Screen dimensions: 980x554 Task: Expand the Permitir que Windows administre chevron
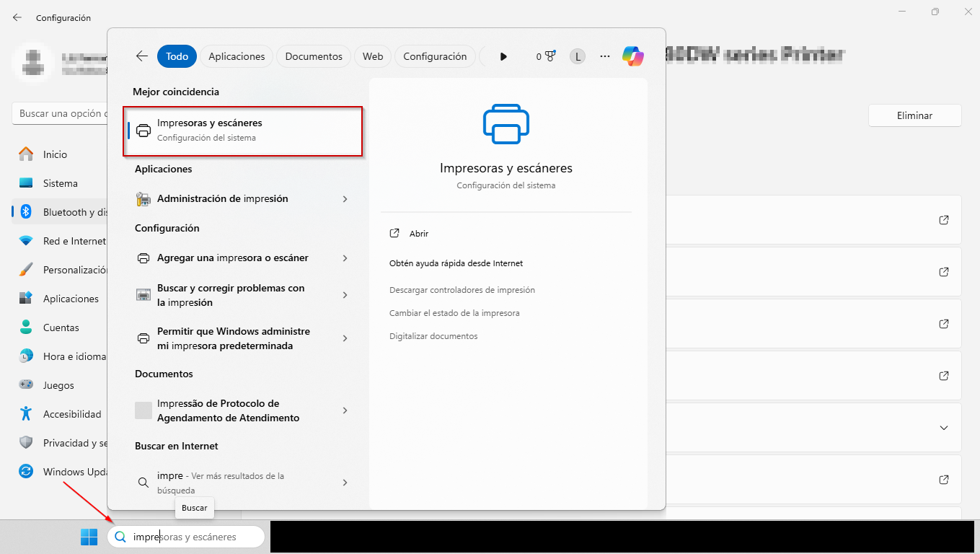(345, 338)
